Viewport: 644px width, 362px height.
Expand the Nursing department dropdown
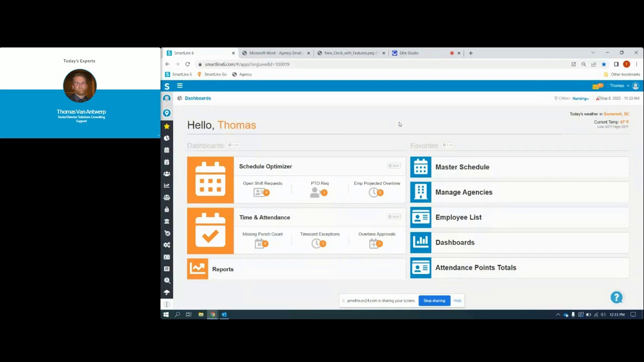coord(581,99)
